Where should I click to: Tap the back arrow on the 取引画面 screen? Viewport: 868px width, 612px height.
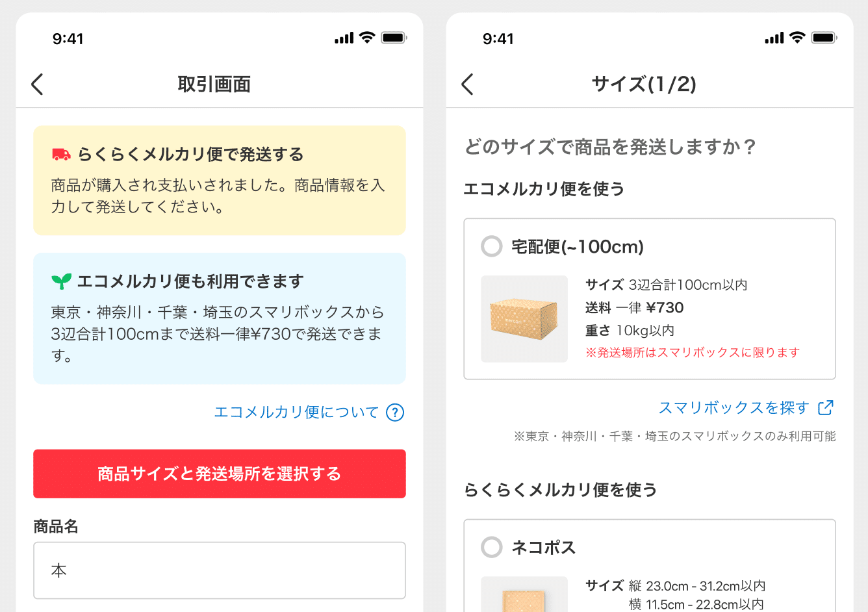[x=37, y=84]
